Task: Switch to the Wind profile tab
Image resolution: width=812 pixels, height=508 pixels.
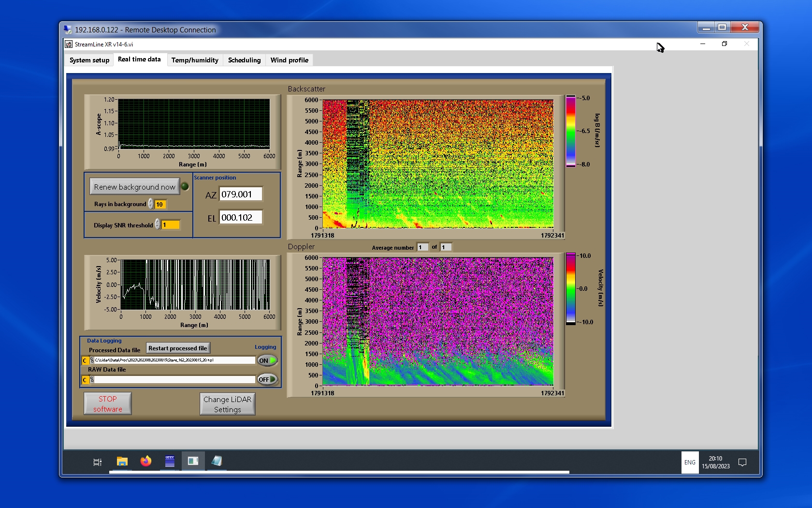Action: [289, 60]
